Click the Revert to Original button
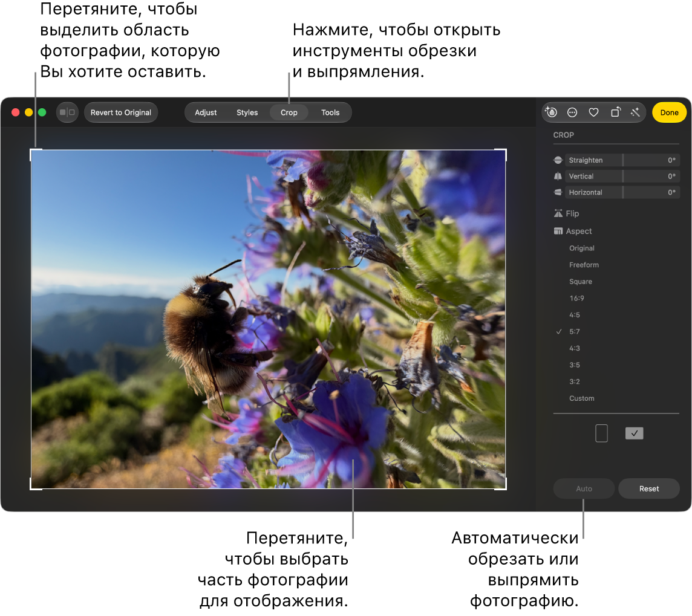The height and width of the screenshot is (616, 692). (x=121, y=112)
